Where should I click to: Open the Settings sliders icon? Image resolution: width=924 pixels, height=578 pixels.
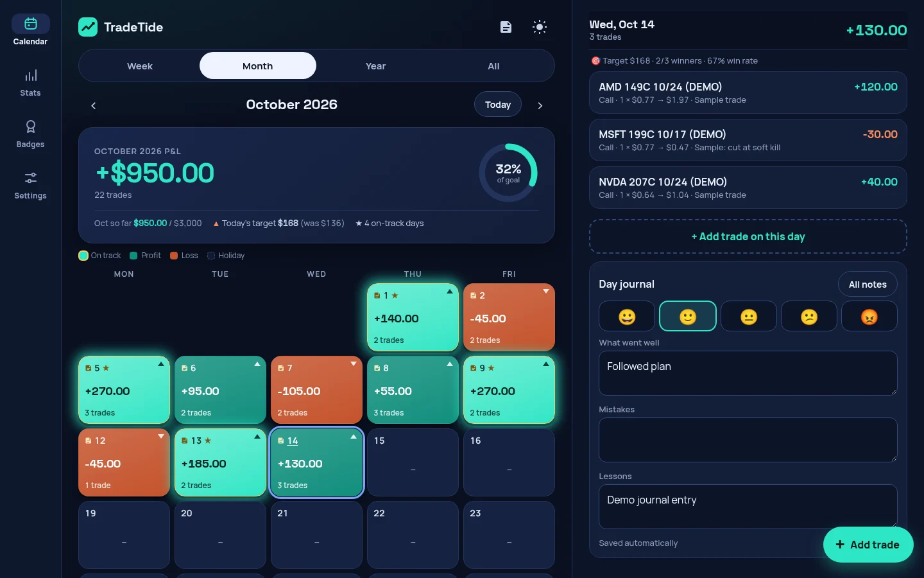point(30,178)
